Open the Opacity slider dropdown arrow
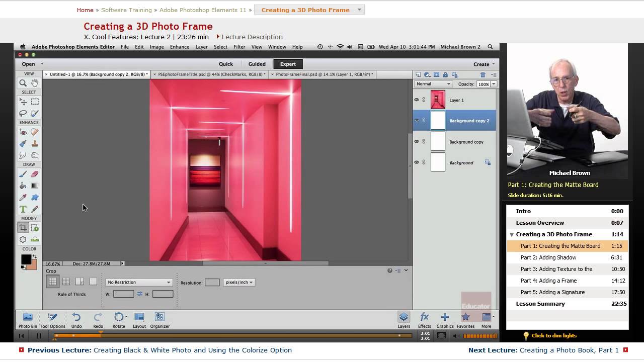The image size is (644, 362). tap(494, 84)
